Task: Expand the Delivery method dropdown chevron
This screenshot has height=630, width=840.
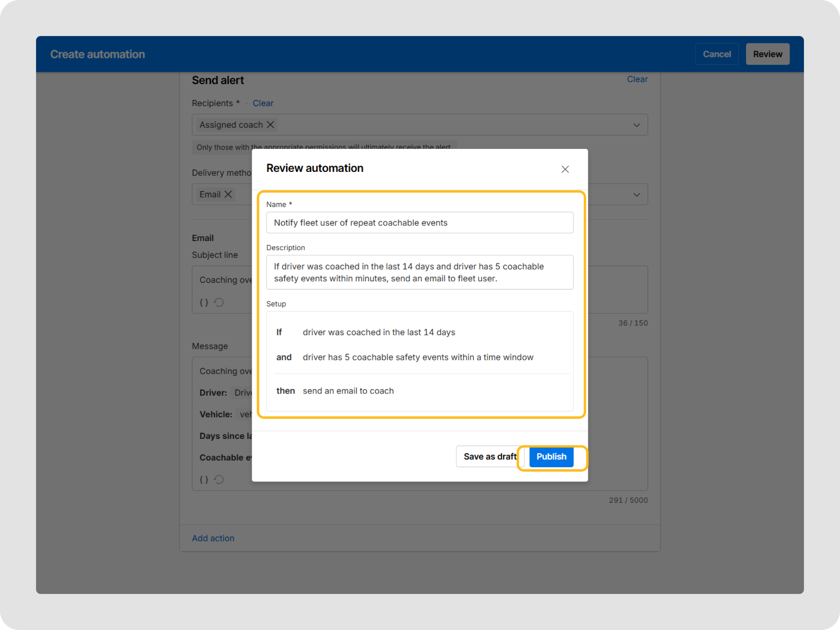Action: (636, 195)
